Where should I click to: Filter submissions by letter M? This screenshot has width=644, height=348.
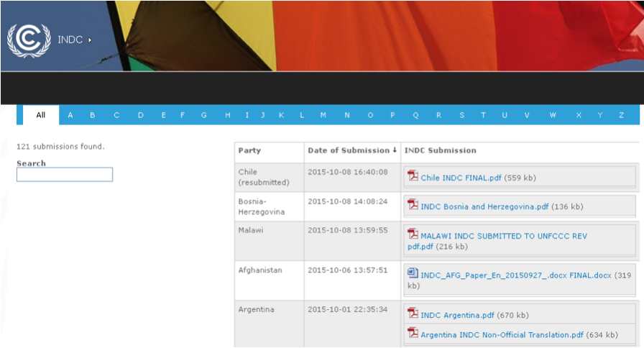(x=323, y=115)
